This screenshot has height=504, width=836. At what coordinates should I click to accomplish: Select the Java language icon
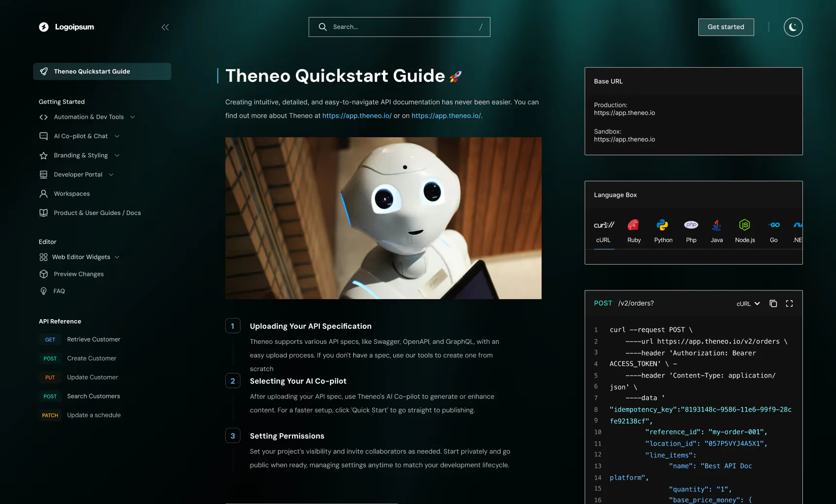coord(716,225)
